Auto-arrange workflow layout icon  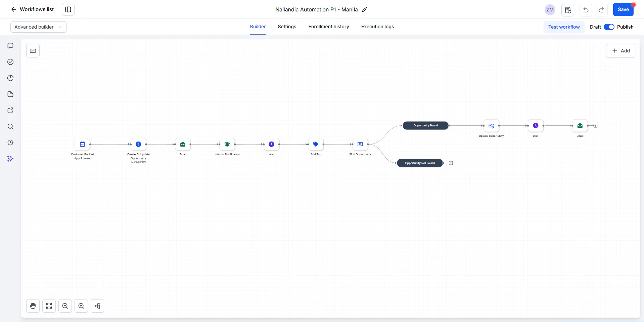[97, 306]
